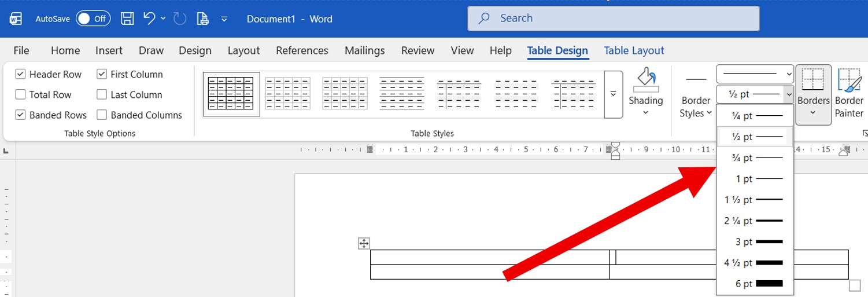Screen dimensions: 868x297
Task: Select the Table Design tab
Action: pyautogui.click(x=557, y=50)
